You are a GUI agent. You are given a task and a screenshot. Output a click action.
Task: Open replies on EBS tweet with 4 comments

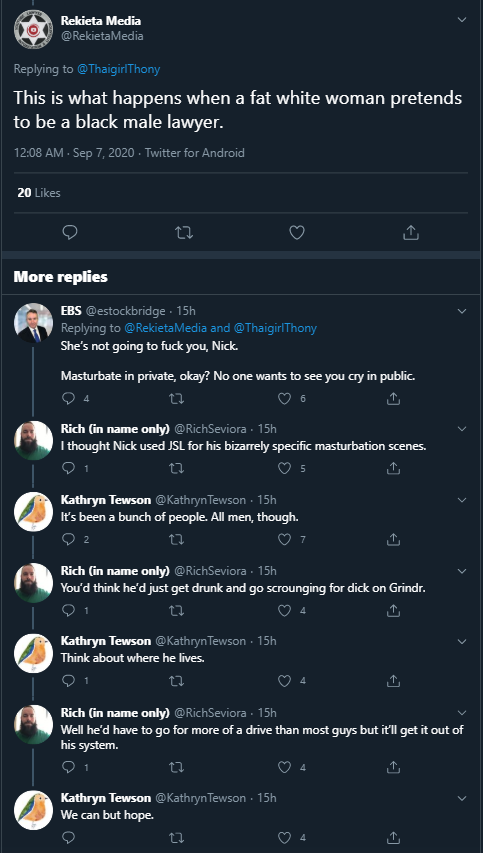pos(69,399)
